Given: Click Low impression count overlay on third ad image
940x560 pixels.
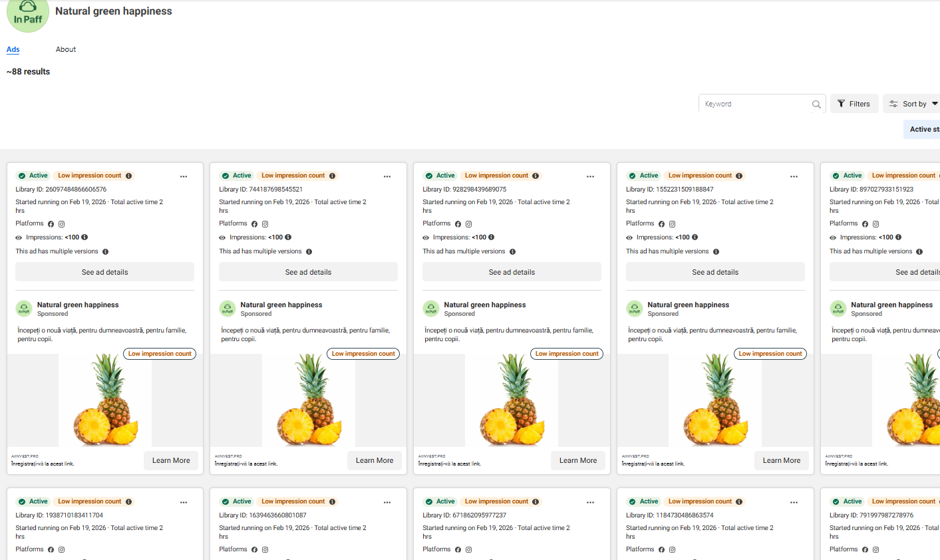Looking at the screenshot, I should (x=566, y=354).
